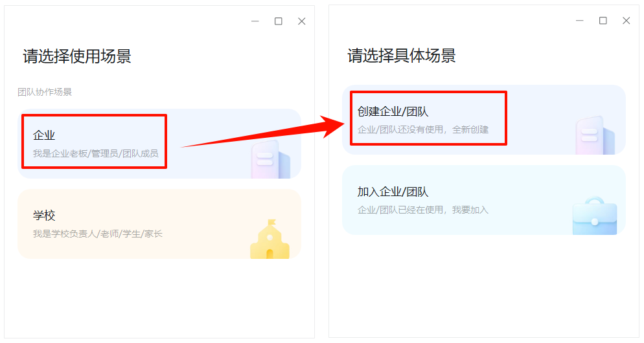The image size is (644, 343).
Task: Click the 企业/团队还没有使用，全新创建 description
Action: pyautogui.click(x=422, y=129)
